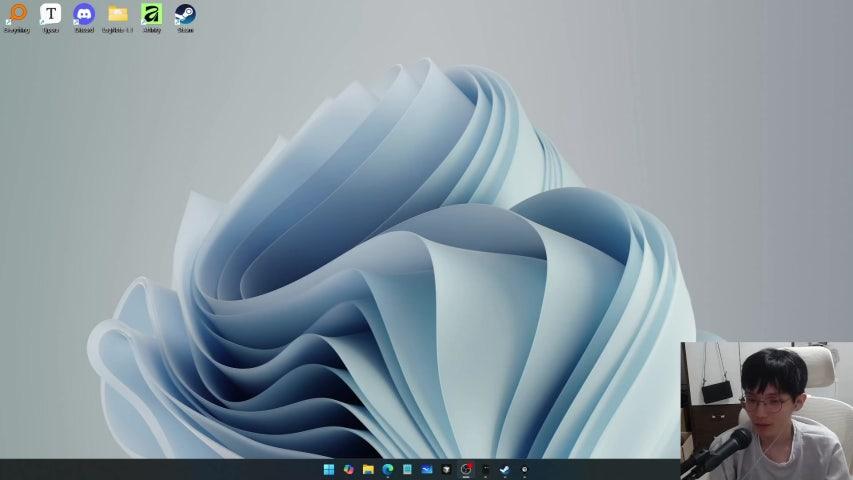Viewport: 853px width, 480px height.
Task: Click the black cube icon in the taskbar
Action: [446, 469]
